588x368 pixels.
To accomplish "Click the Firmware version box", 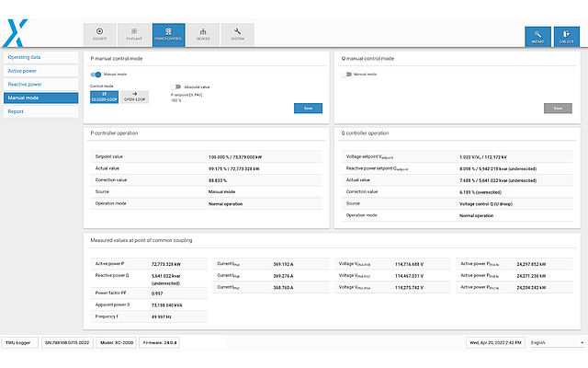I will point(159,342).
